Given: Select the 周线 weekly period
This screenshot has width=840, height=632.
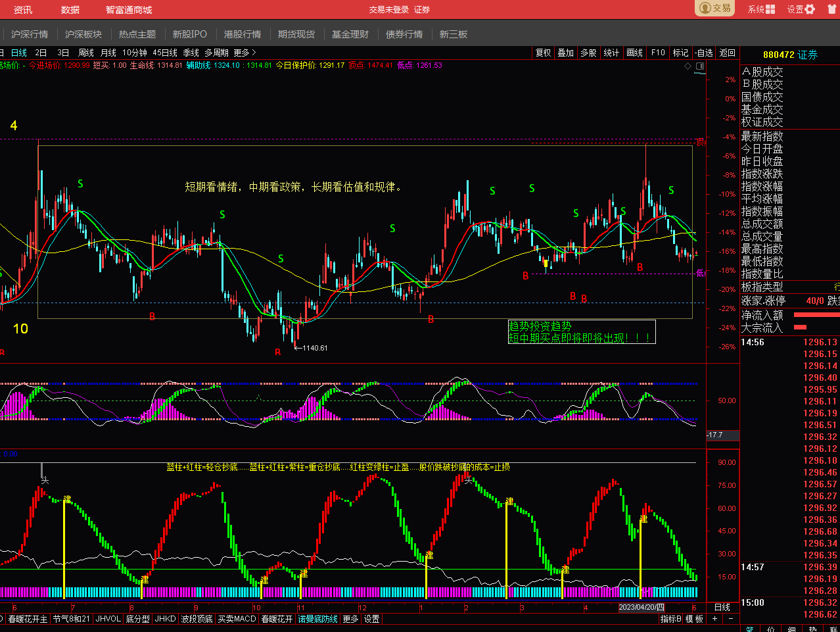Looking at the screenshot, I should (x=86, y=53).
